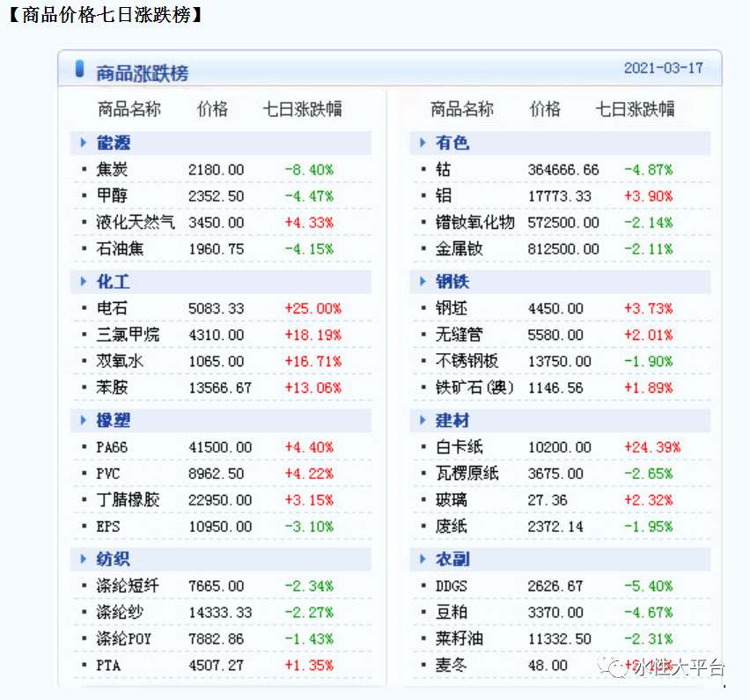Image resolution: width=750 pixels, height=700 pixels.
Task: Click the blue icon beside 商品涨跌榜
Action: pos(80,69)
